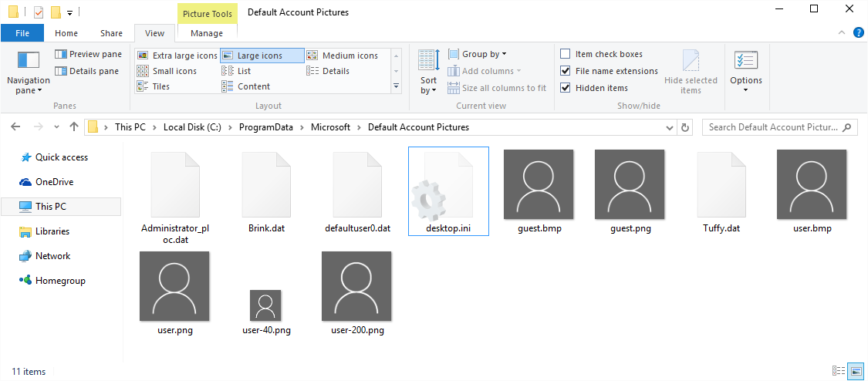Refresh the folder view
The image size is (868, 381).
click(x=685, y=127)
